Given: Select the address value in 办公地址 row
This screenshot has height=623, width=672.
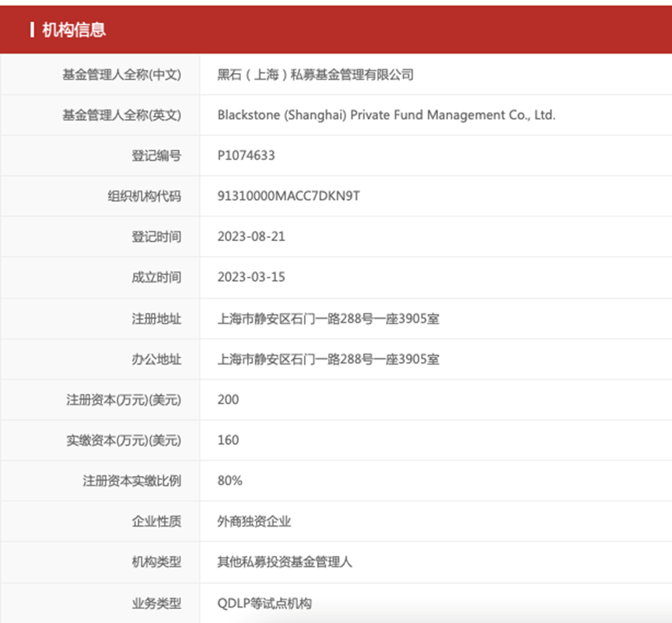Looking at the screenshot, I should [328, 359].
